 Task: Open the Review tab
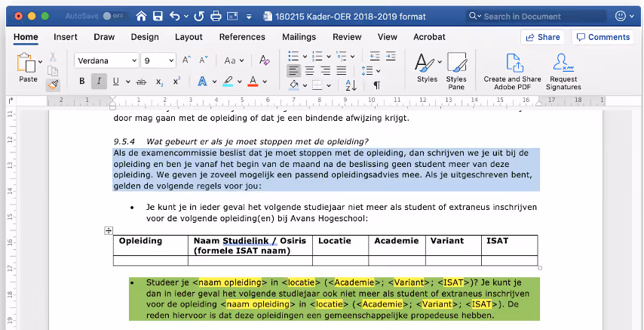(347, 36)
